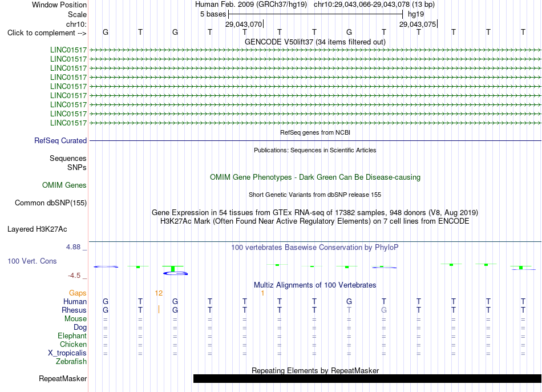
Task: Open the 'RefSeq genes from NCBI' track title
Action: (x=316, y=132)
